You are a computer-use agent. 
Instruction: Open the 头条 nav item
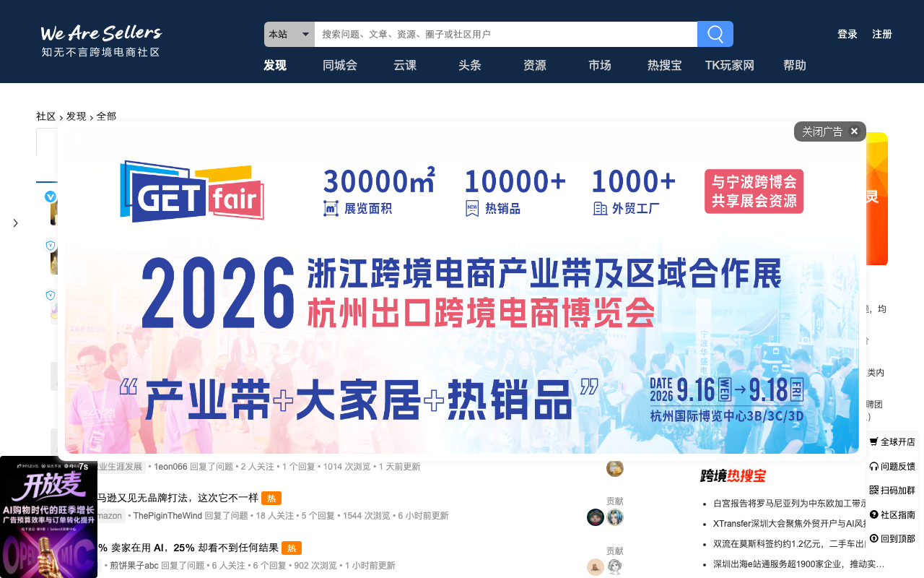coord(470,65)
